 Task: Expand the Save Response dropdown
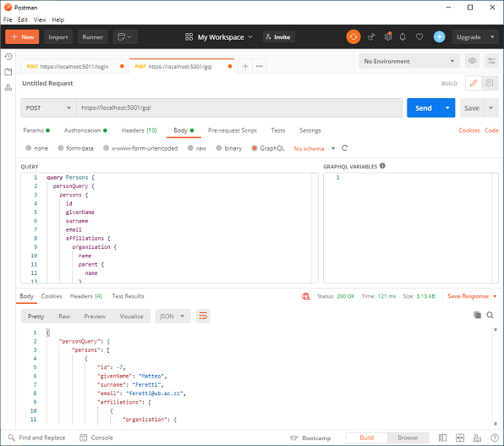495,296
